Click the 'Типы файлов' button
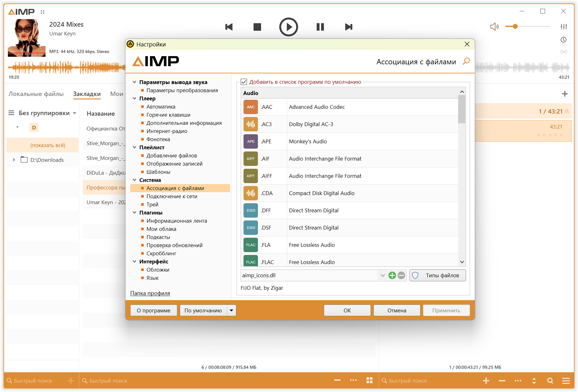 (x=438, y=275)
